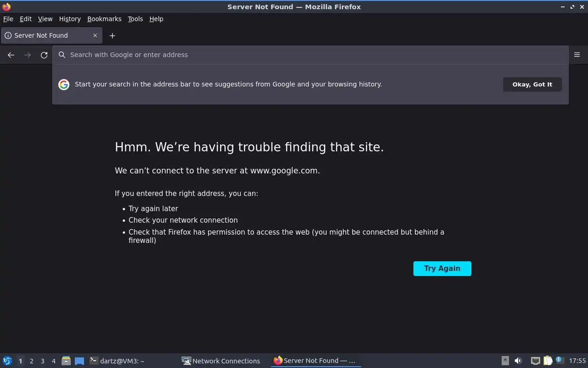Switch to virtual desktop 2
Viewport: 588px width, 368px height.
pyautogui.click(x=31, y=361)
